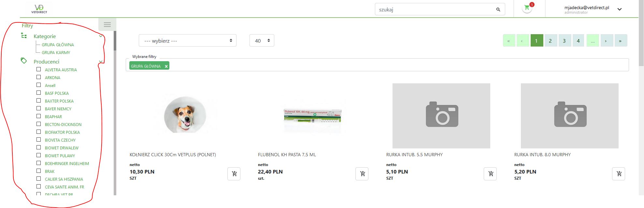Go to page 3

(x=564, y=41)
